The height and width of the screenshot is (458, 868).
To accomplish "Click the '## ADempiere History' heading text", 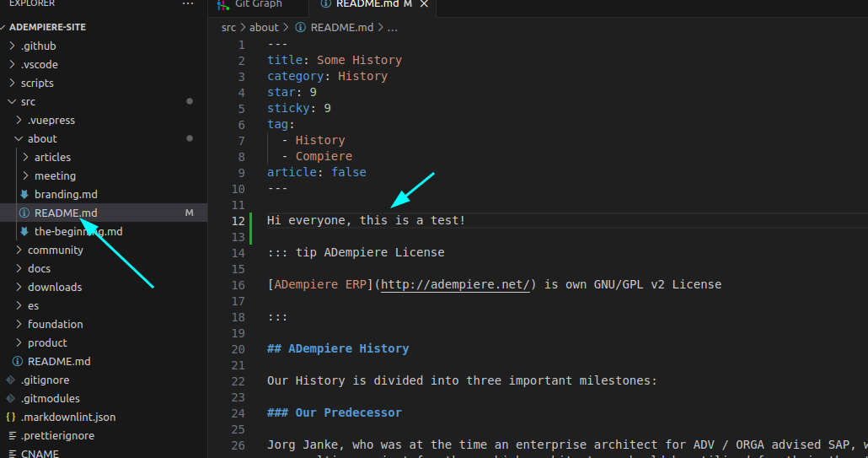I will pos(338,349).
